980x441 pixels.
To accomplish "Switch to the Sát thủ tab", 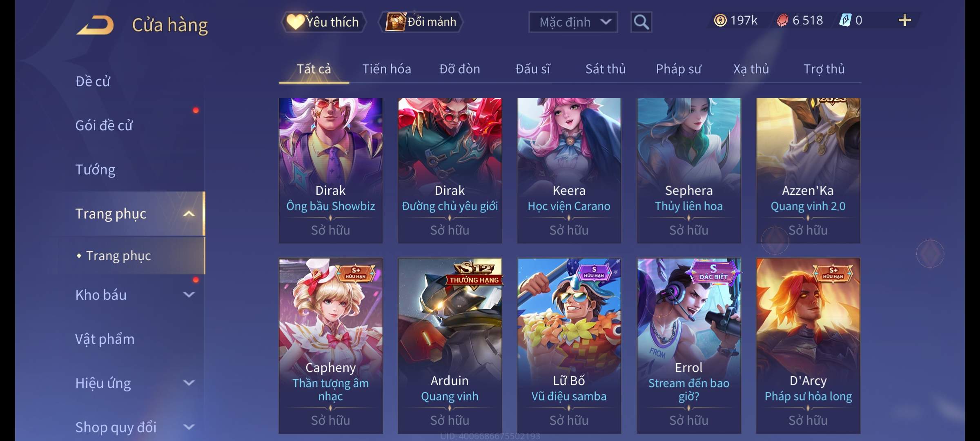I will click(606, 69).
